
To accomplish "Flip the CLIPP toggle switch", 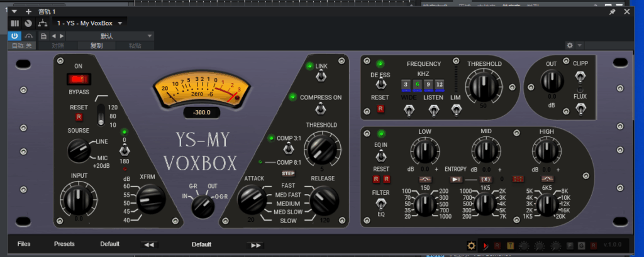I will (580, 77).
